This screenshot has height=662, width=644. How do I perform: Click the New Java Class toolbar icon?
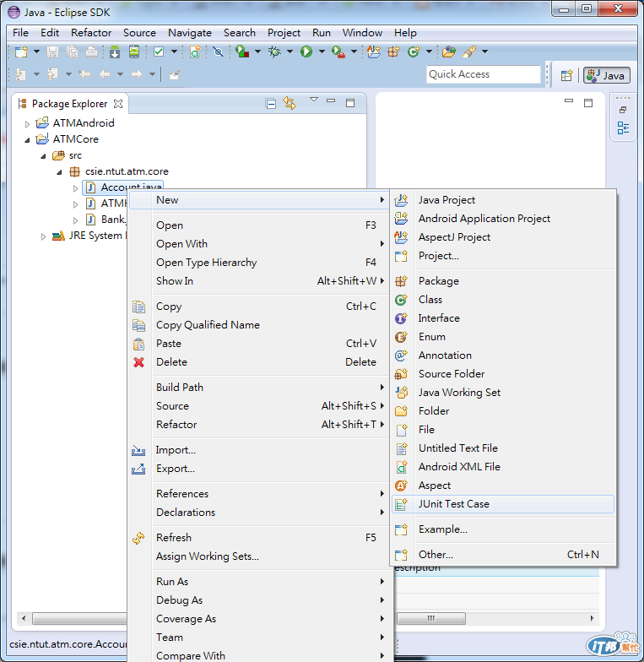414,52
